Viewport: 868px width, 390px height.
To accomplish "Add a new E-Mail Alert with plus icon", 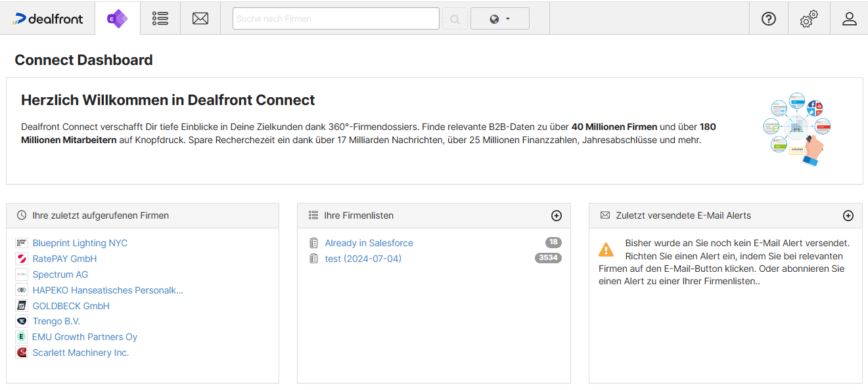I will (848, 215).
